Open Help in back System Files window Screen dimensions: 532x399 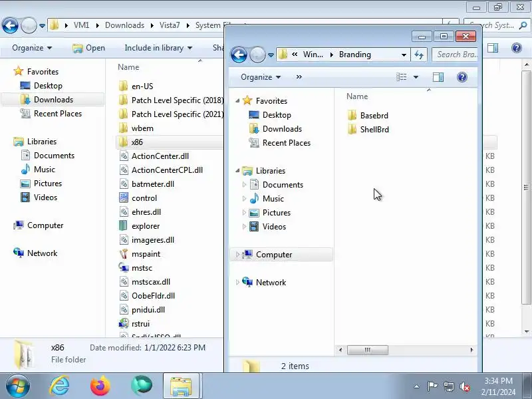[517, 48]
